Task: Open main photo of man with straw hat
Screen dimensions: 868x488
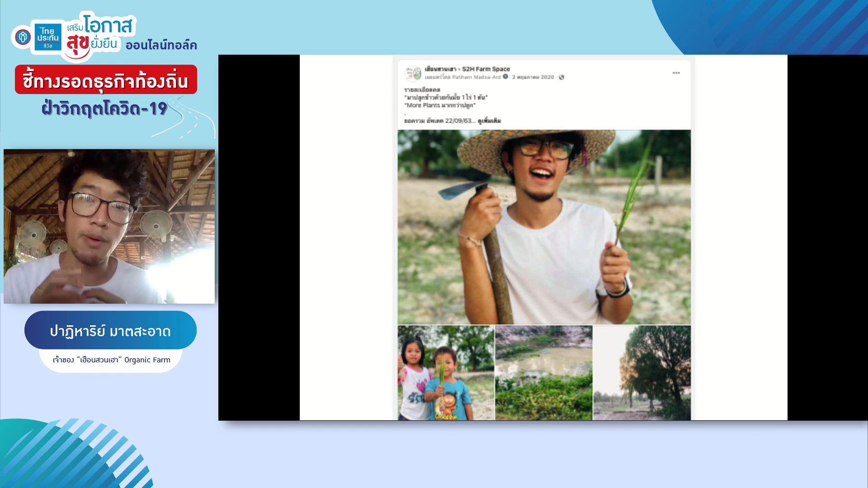Action: coord(544,227)
